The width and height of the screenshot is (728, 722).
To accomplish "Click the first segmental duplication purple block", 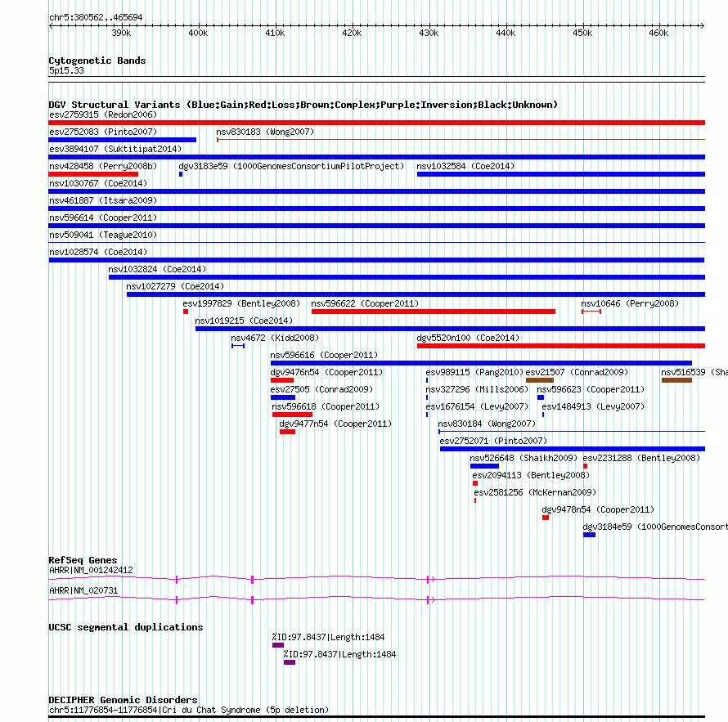I will point(277,645).
